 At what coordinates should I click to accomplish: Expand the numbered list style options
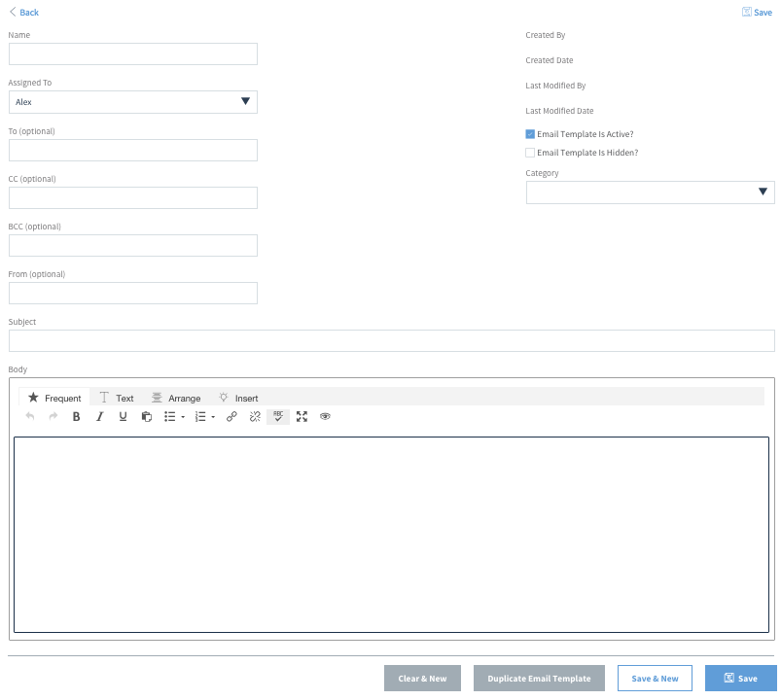coord(212,416)
